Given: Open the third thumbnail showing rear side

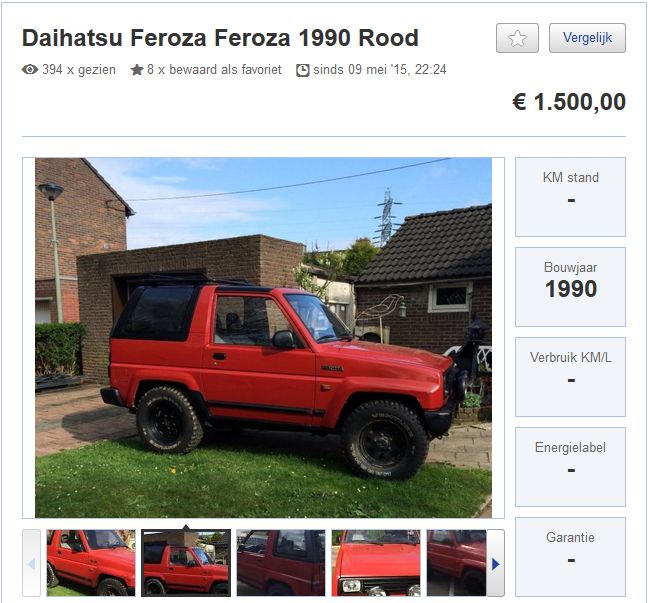Looking at the screenshot, I should (x=281, y=563).
